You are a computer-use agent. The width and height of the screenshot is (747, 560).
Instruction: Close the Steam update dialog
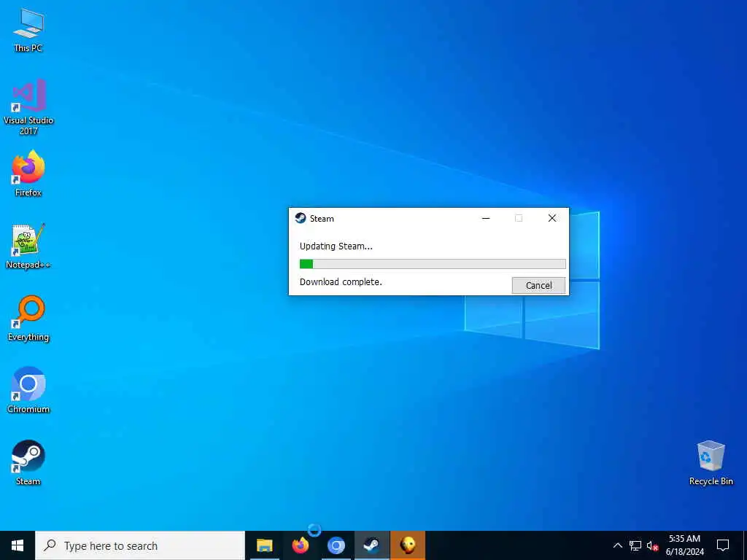pos(552,218)
